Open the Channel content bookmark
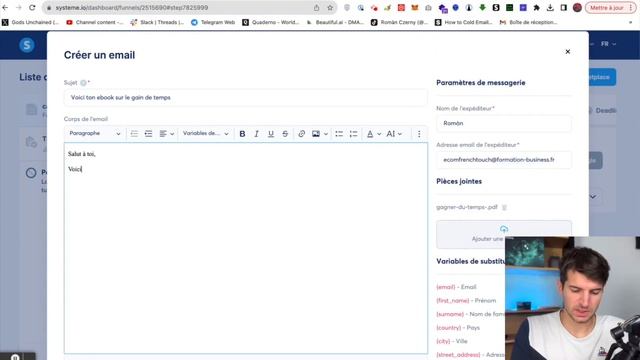Image resolution: width=640 pixels, height=360 pixels. [x=95, y=22]
